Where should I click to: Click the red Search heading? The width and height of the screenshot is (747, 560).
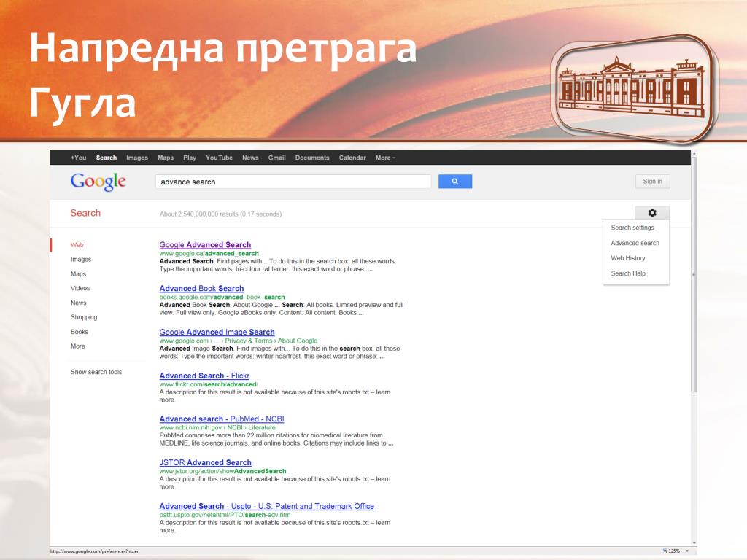tap(85, 213)
